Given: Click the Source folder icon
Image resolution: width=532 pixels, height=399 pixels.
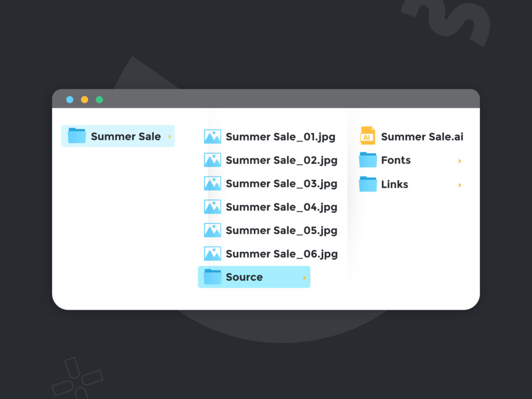Looking at the screenshot, I should (x=212, y=276).
